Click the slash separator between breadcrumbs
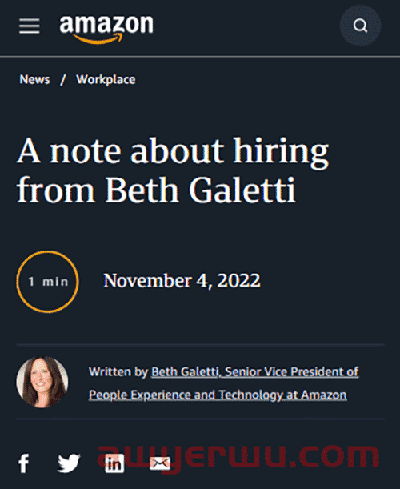Image resolution: width=400 pixels, height=489 pixels. tap(63, 80)
